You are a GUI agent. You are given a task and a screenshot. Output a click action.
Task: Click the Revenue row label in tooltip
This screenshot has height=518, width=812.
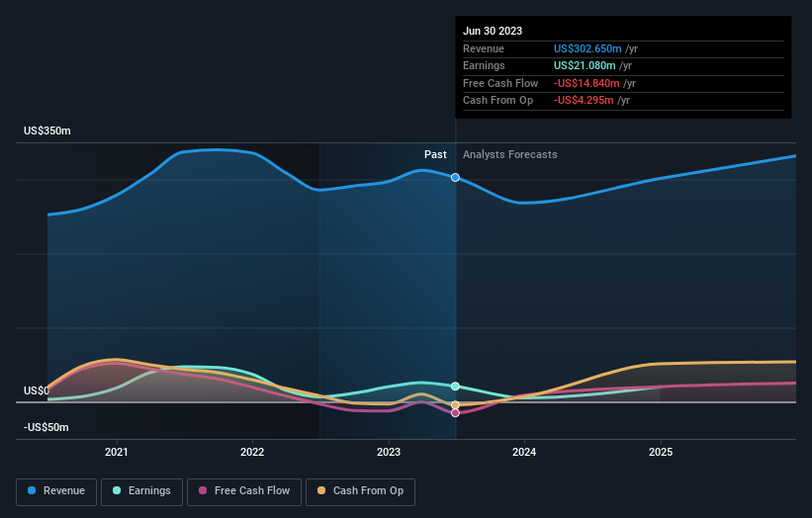coord(484,48)
